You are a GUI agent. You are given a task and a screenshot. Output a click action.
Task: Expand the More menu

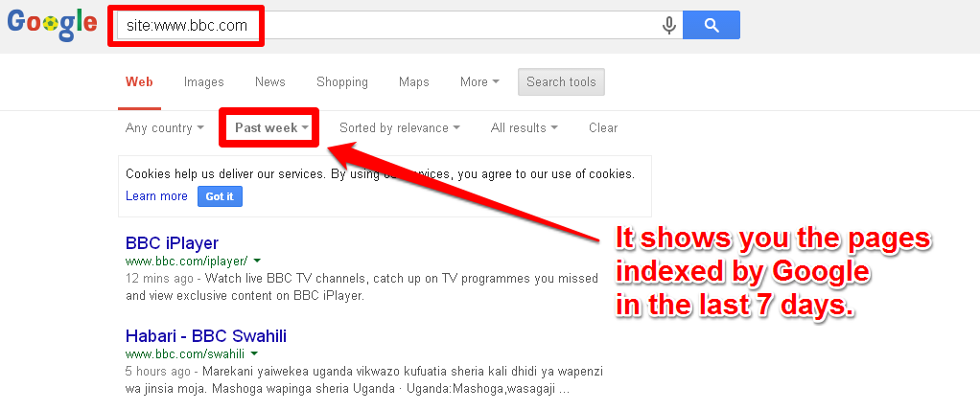pos(479,81)
